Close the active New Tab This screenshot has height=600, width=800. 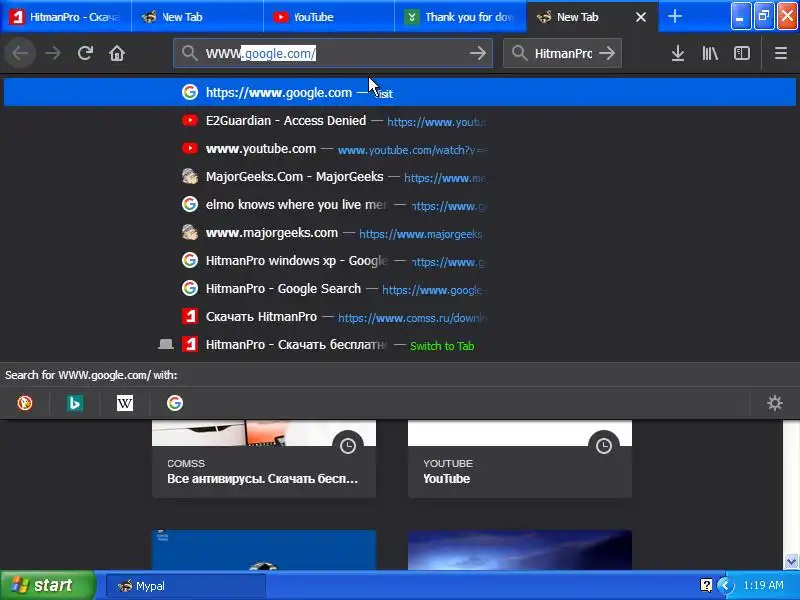pos(641,17)
